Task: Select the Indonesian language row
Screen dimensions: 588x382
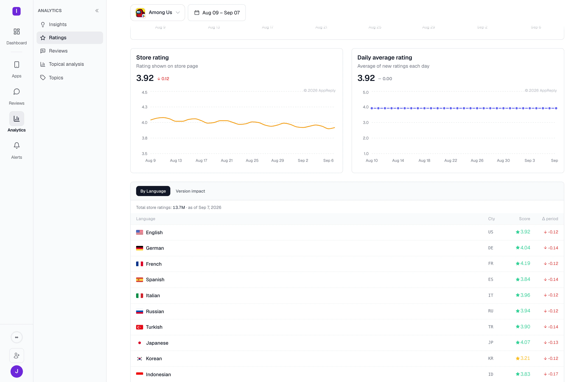Action: click(347, 374)
